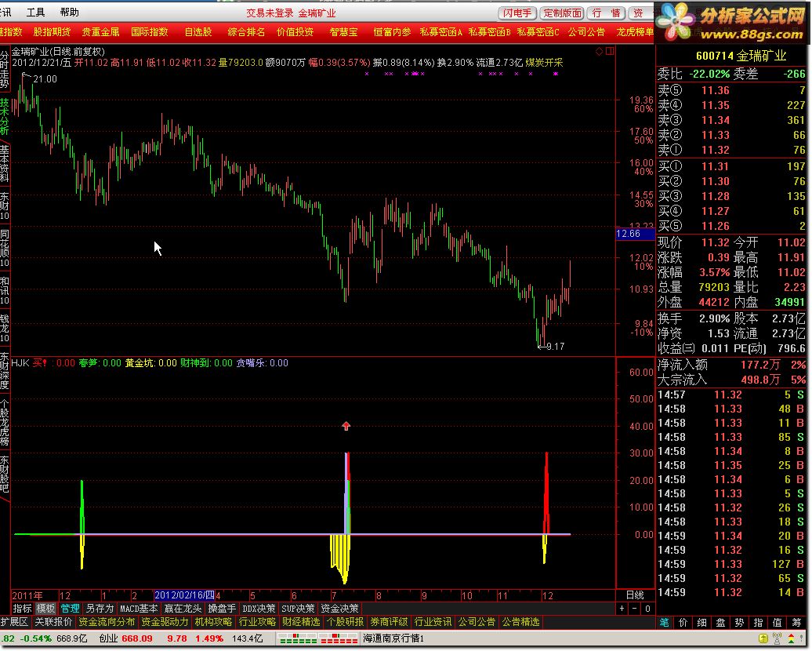Switch to the 个股龙虎榜 side tab
812x651 pixels.
[x=5, y=423]
